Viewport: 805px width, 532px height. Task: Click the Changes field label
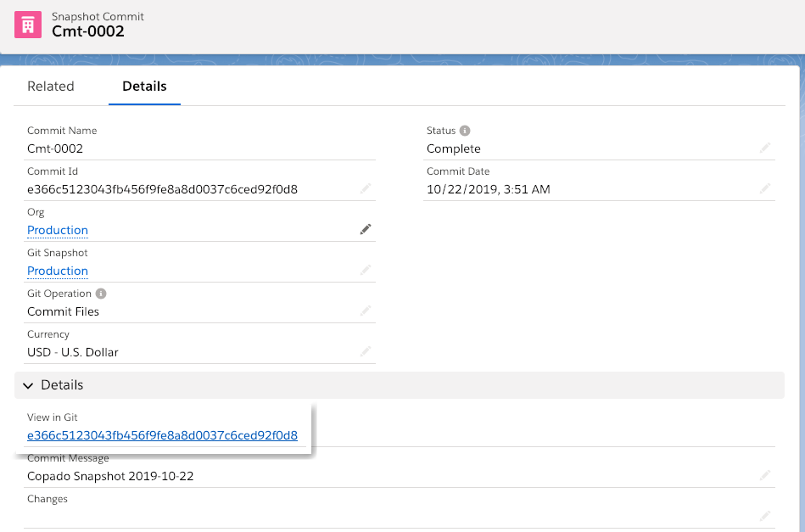(48, 499)
